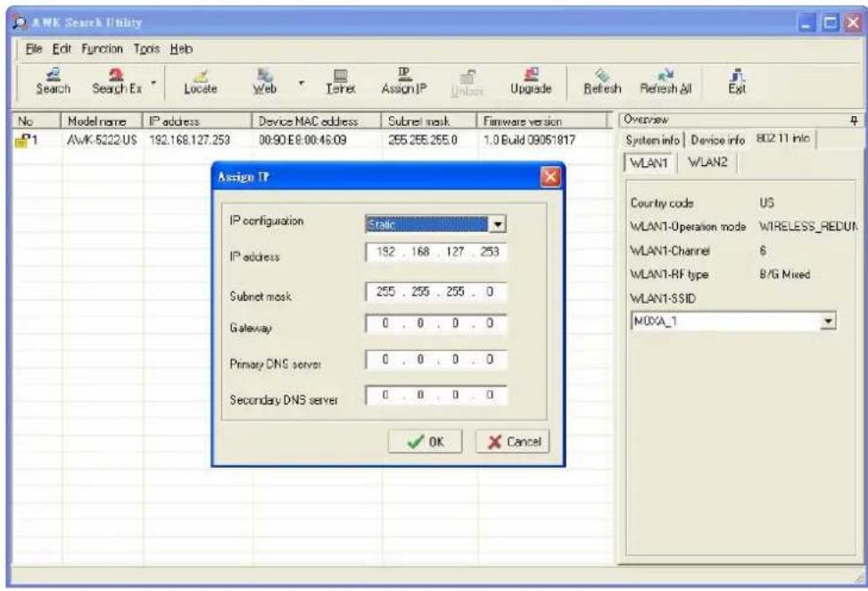Viewport: 868px width, 591px height.
Task: Close the Assign IP dialog
Action: 550,178
